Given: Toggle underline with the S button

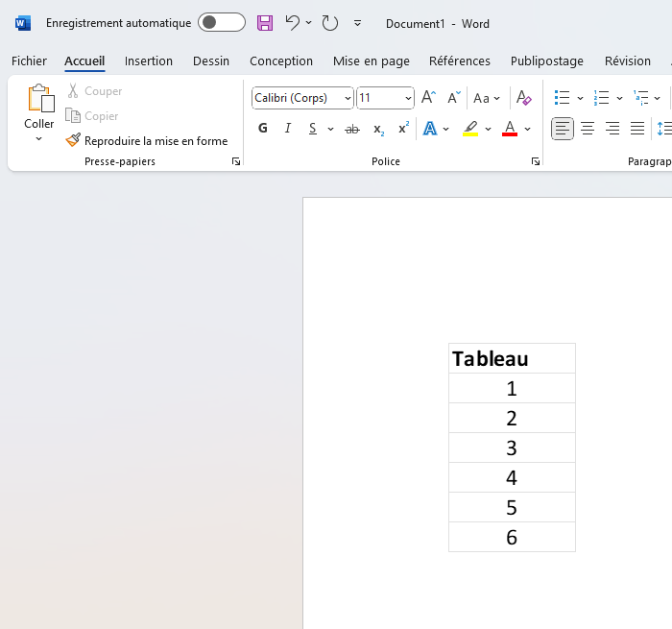Looking at the screenshot, I should (313, 129).
